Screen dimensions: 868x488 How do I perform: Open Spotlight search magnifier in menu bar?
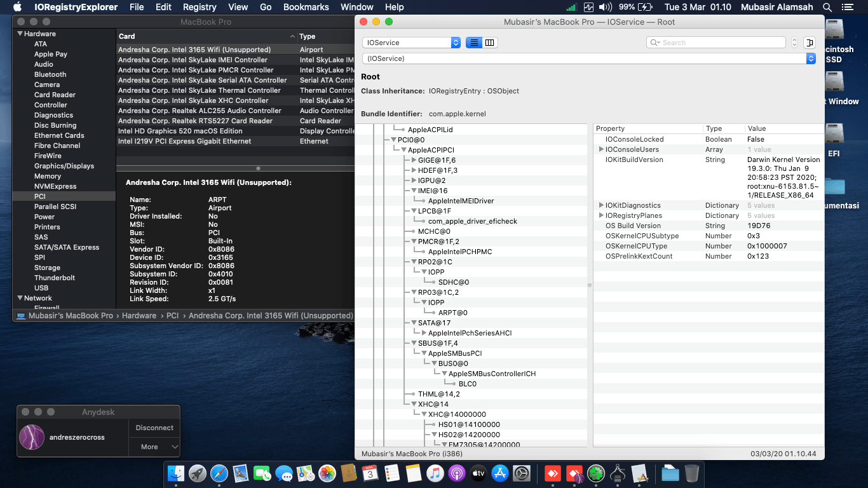pos(827,7)
